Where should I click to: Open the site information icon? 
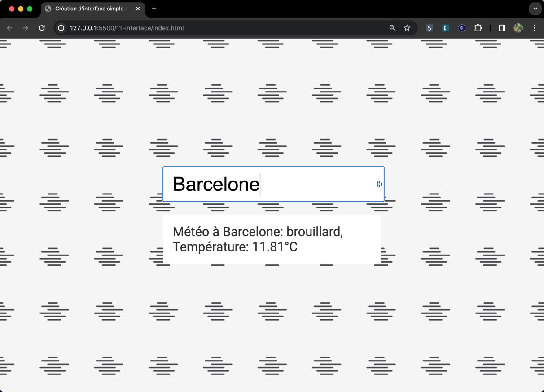coord(61,28)
